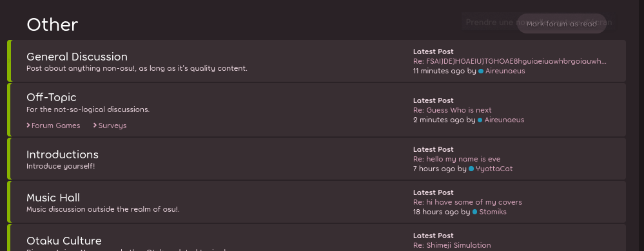Open the General Discussion forum
This screenshot has height=251, width=644.
click(77, 56)
